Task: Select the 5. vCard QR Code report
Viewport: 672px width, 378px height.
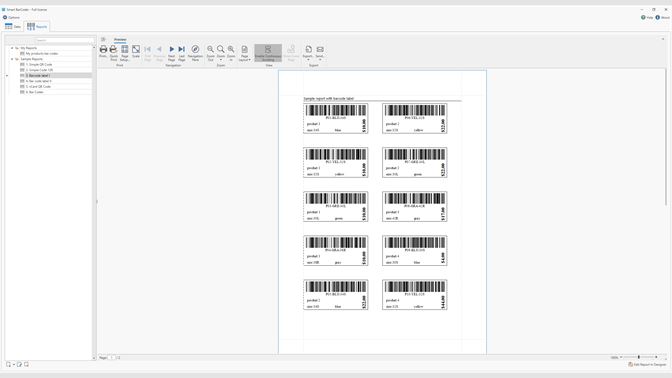Action: [x=38, y=87]
